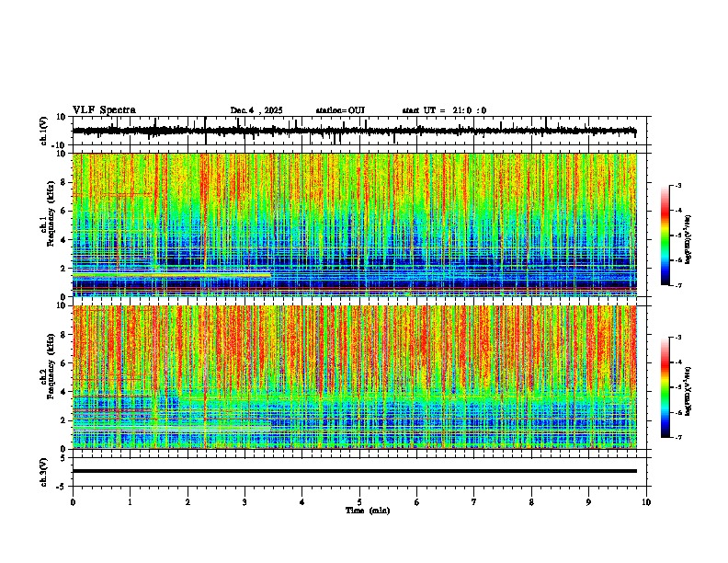Screen dimensions: 728x563
Task: Click the ch.2 spectrogram color scale bar
Action: point(665,387)
